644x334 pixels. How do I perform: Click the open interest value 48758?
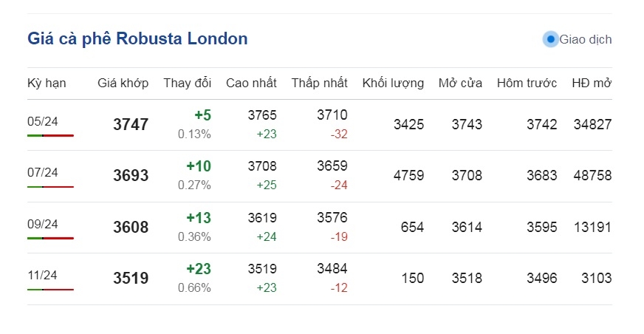[x=592, y=176]
